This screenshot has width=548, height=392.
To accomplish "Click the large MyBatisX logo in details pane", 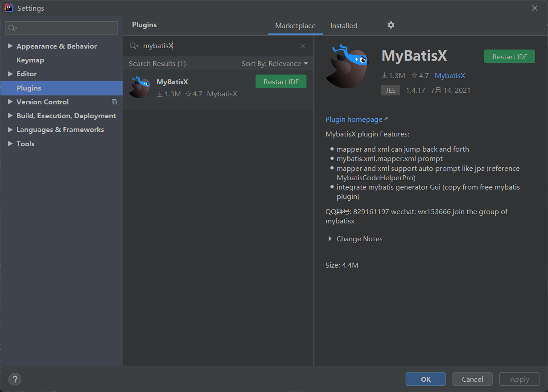I will tap(348, 66).
